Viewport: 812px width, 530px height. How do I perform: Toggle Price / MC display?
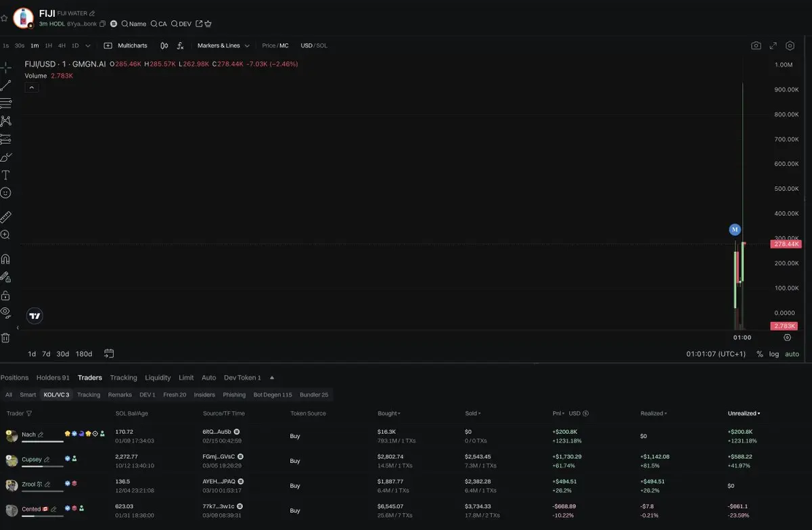[275, 45]
